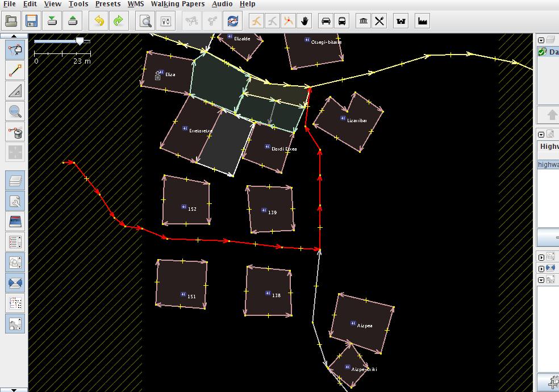Click the Save file icon
559x392 pixels.
[x=31, y=21]
